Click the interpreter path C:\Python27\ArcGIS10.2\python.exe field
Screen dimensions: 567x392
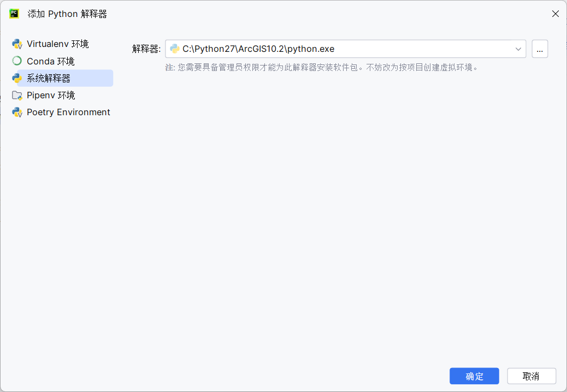tap(346, 49)
